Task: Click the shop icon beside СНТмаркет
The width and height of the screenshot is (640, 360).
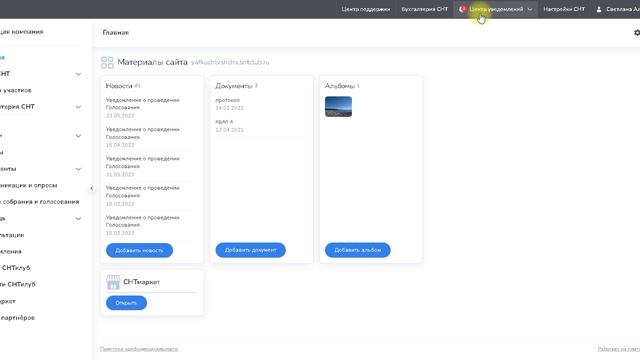Action: [x=113, y=282]
